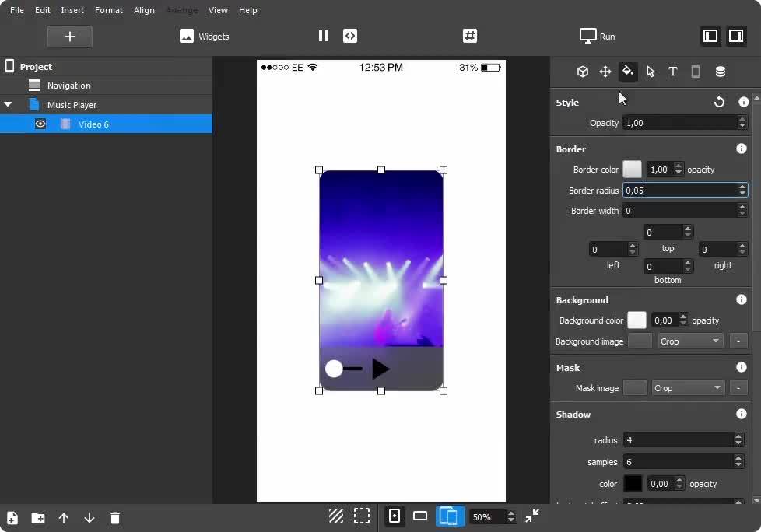
Task: Open the position and size move tab
Action: click(605, 72)
